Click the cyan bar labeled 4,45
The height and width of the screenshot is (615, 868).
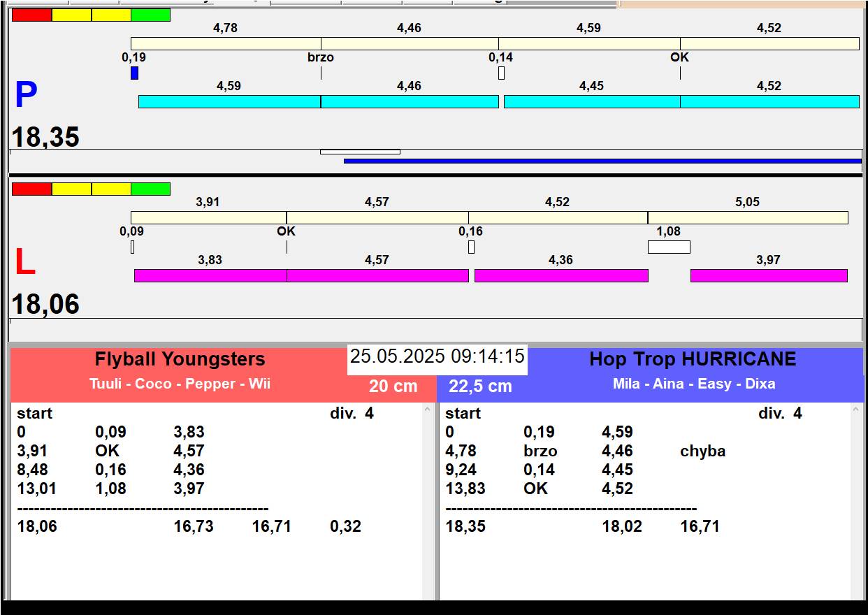(x=592, y=101)
